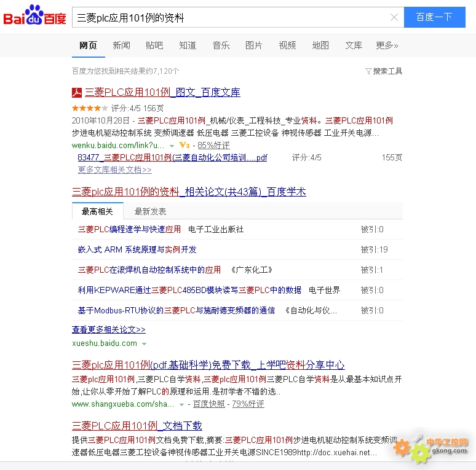Image resolution: width=476 pixels, height=470 pixels.
Task: Click xueshu.baidu.com green URL
Action: tap(105, 343)
